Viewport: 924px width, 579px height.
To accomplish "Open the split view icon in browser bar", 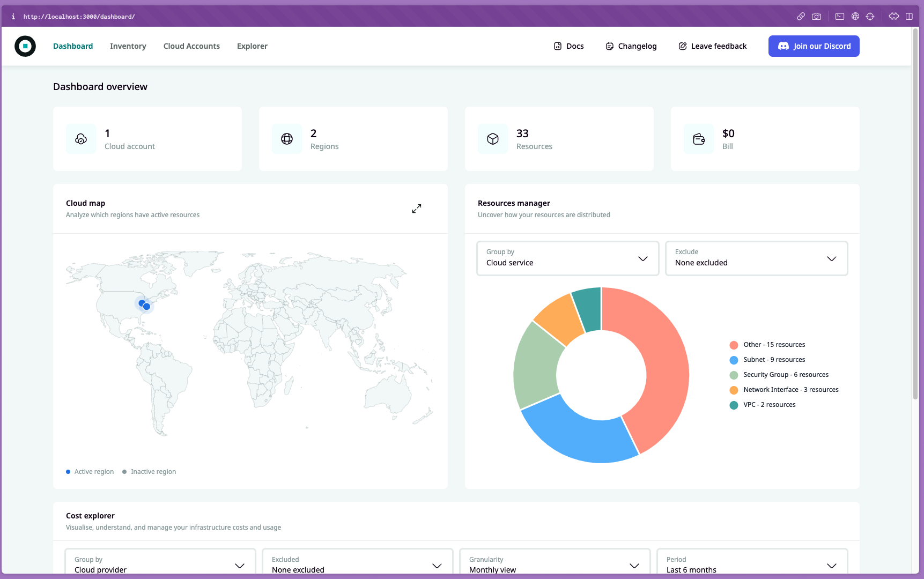I will pyautogui.click(x=909, y=17).
